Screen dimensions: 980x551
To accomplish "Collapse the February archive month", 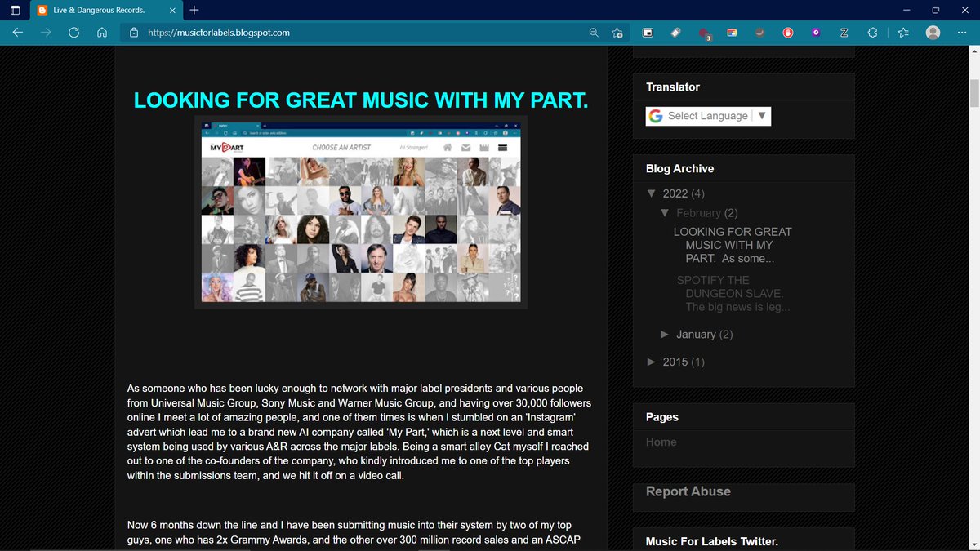I will 665,212.
